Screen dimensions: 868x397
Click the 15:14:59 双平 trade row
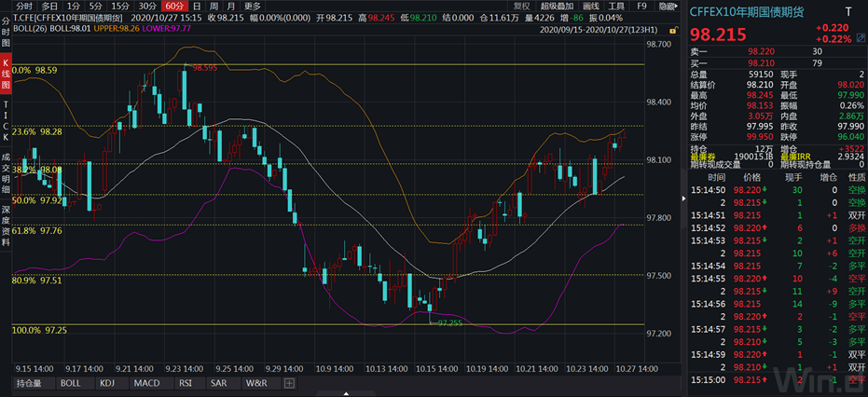777,354
